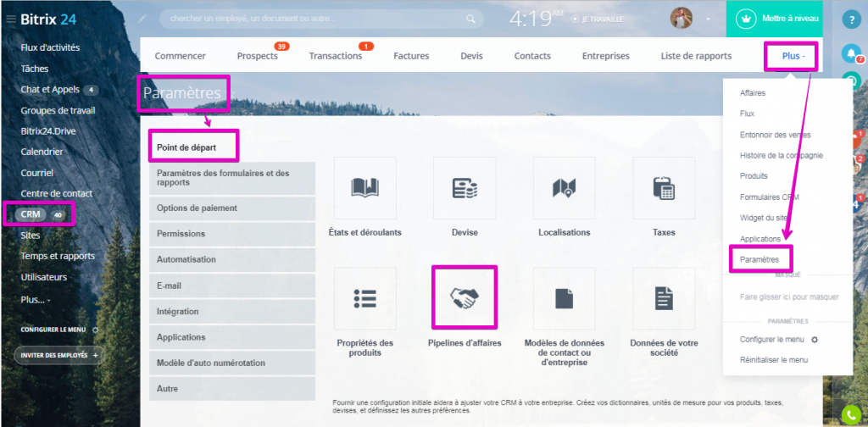Screen dimensions: 868x427
Task: Expand the Plus... item in left sidebar
Action: 36,299
